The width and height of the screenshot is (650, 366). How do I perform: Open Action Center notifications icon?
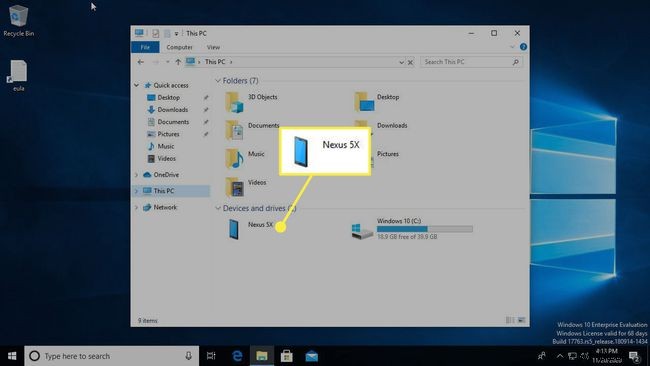point(634,356)
